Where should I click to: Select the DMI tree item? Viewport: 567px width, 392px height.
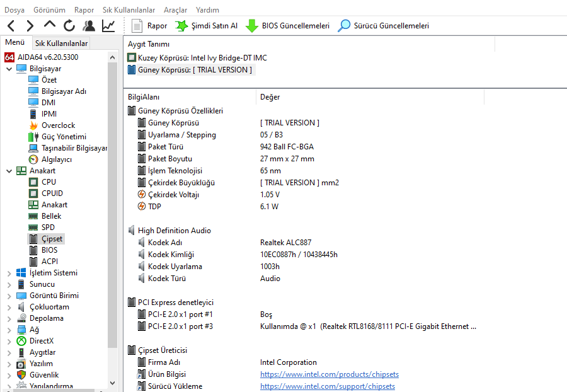click(x=49, y=103)
